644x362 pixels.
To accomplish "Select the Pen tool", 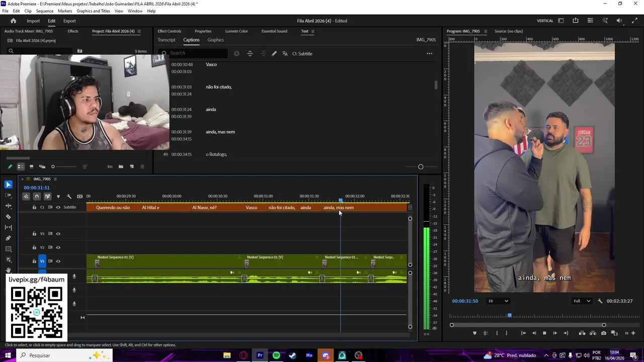I will [x=8, y=238].
